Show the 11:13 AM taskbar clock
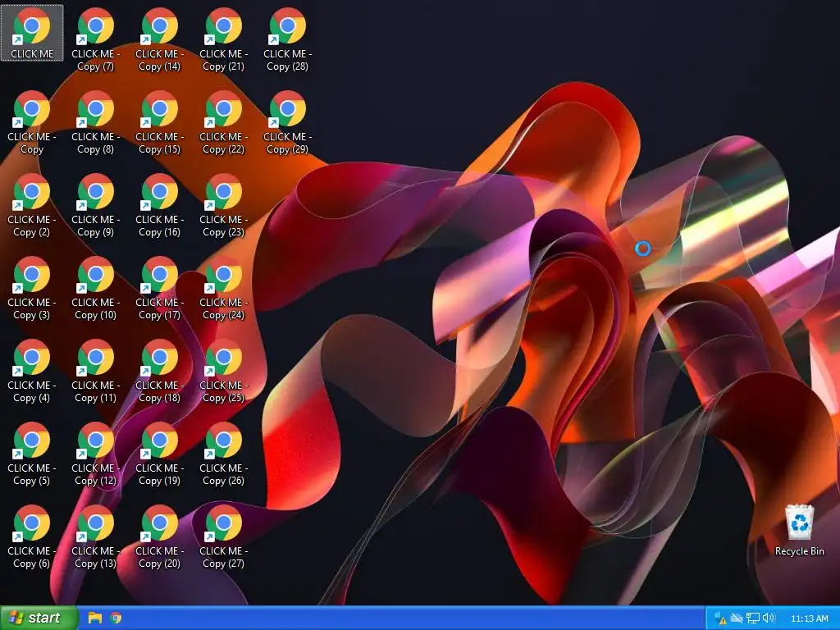Screen dimensions: 840x630 point(810,619)
